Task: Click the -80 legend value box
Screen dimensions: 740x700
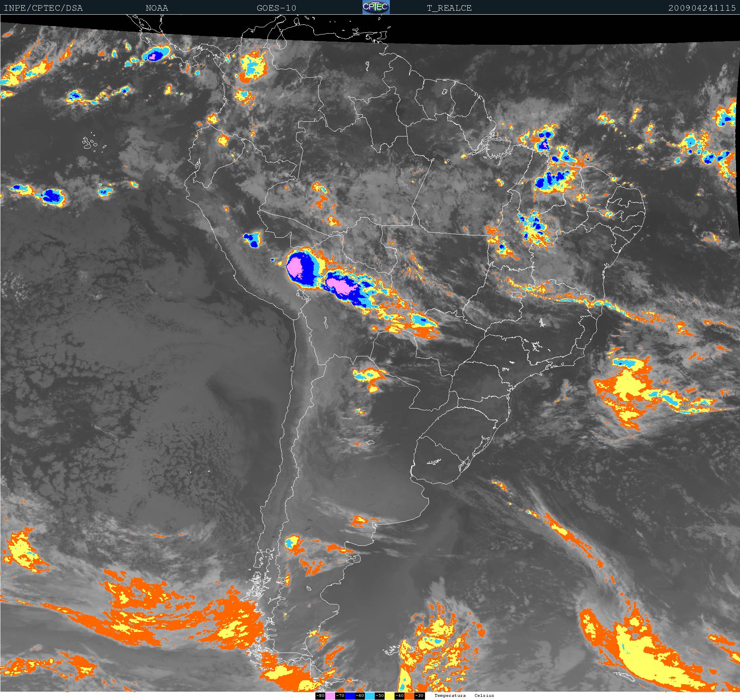Action: (320, 696)
